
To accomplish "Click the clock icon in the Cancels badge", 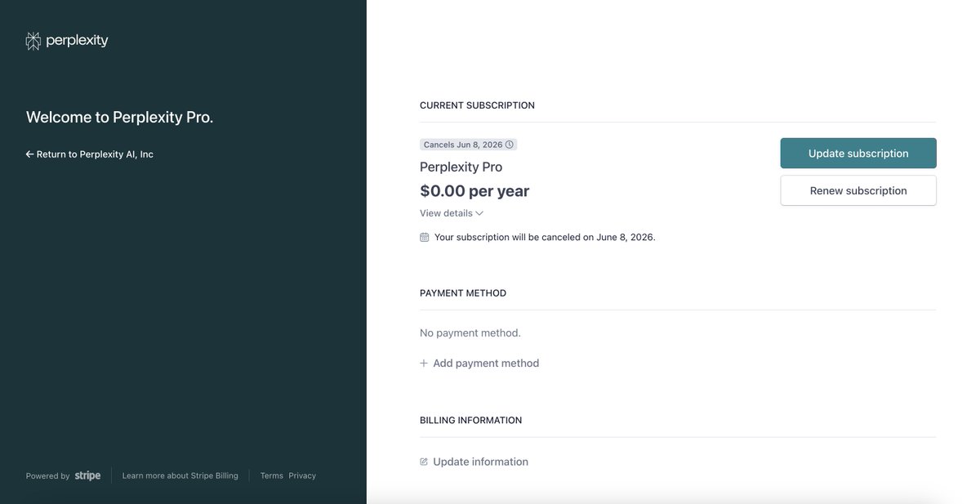I will (510, 145).
